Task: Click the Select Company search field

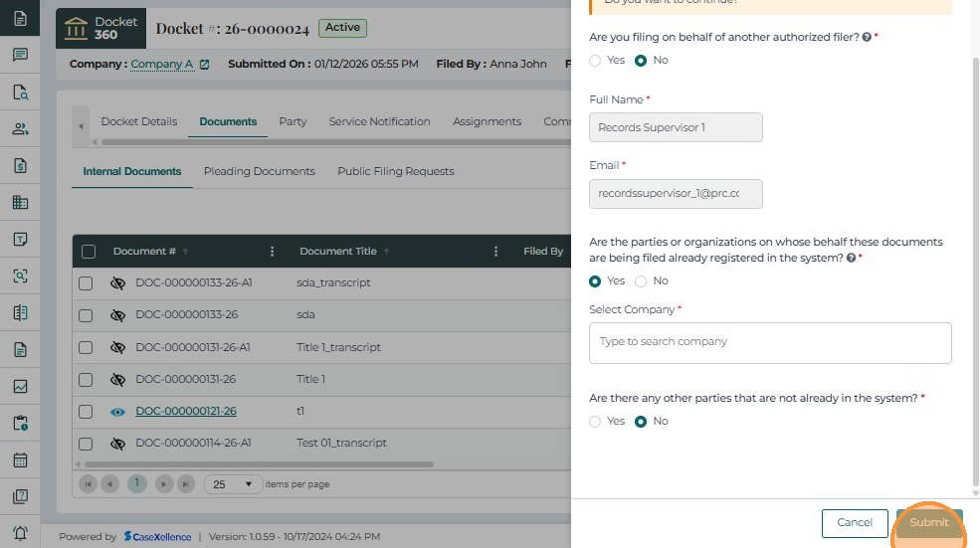Action: click(770, 342)
